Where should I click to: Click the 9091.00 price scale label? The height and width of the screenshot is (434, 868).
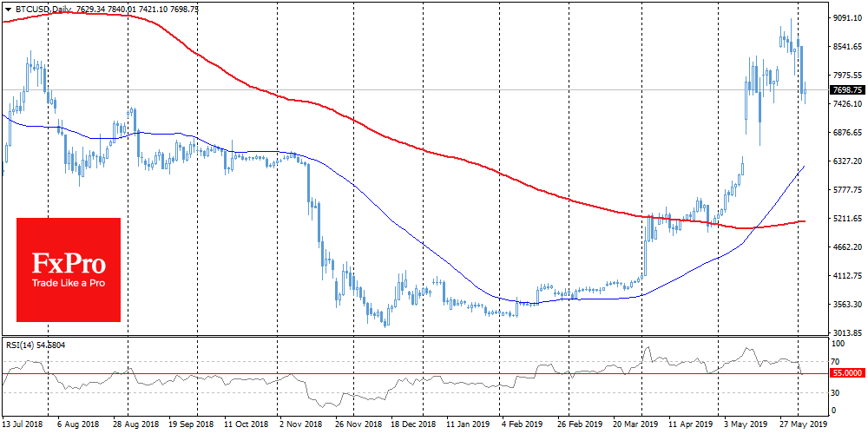click(x=845, y=18)
